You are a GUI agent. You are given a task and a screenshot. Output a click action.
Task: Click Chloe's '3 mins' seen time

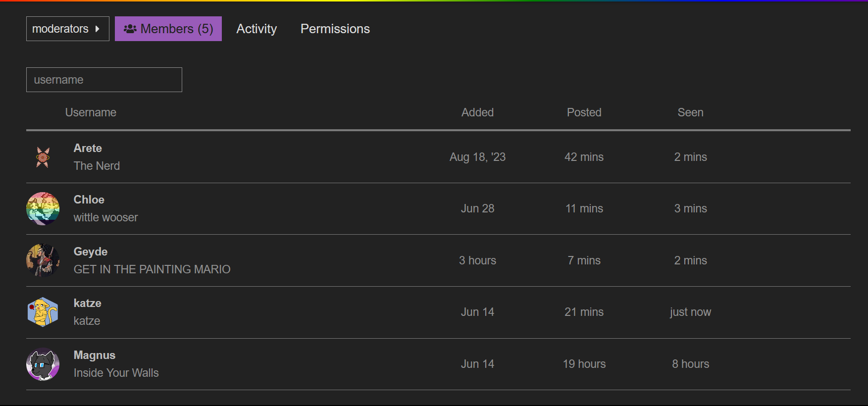[690, 208]
